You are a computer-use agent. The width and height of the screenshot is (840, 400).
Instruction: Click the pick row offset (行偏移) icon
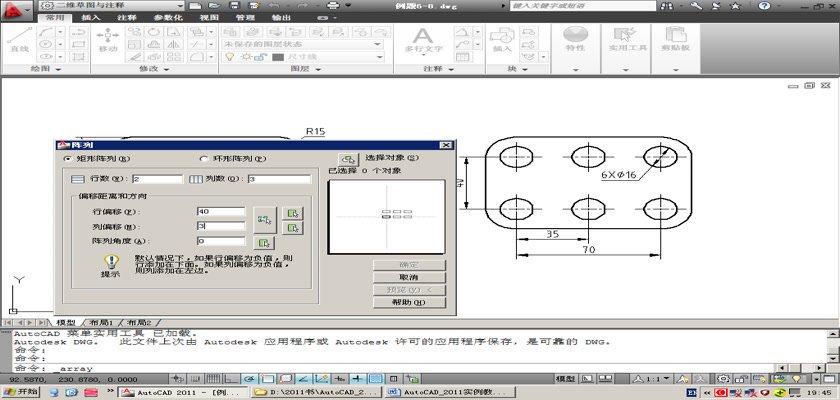pos(293,213)
